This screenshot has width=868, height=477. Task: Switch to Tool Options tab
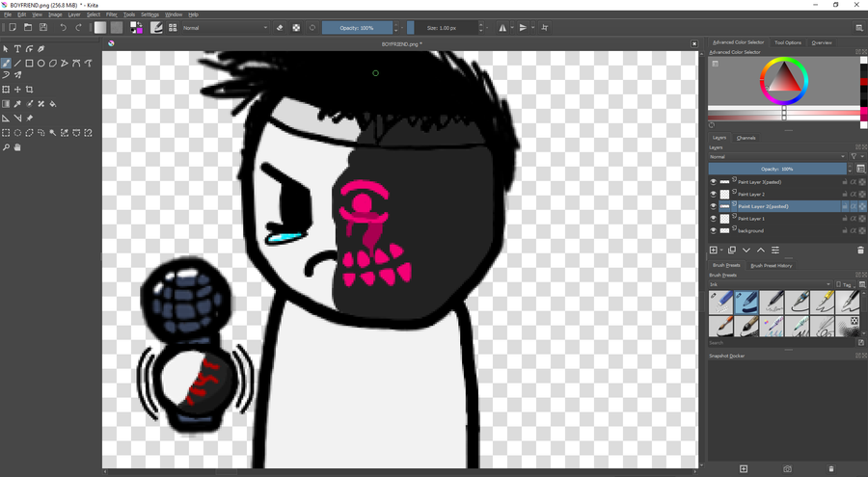coord(788,42)
